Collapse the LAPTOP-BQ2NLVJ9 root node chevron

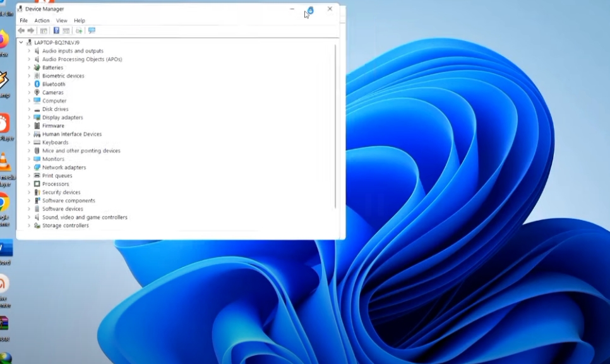pyautogui.click(x=21, y=42)
